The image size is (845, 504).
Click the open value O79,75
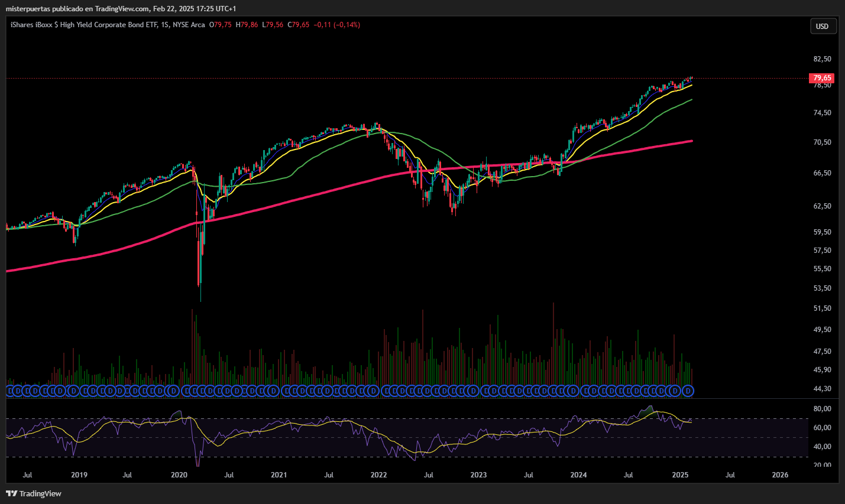tap(221, 25)
